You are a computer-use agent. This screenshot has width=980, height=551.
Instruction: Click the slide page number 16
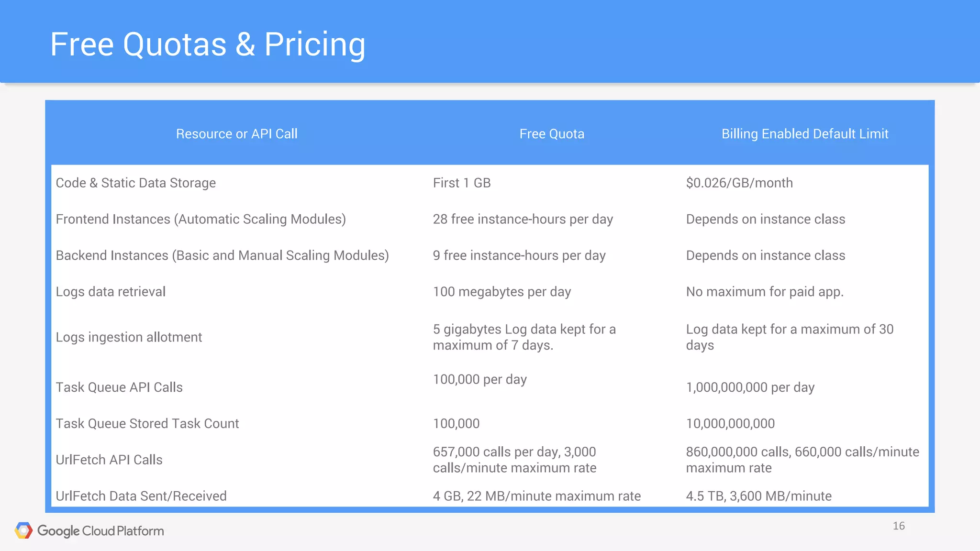coord(899,526)
